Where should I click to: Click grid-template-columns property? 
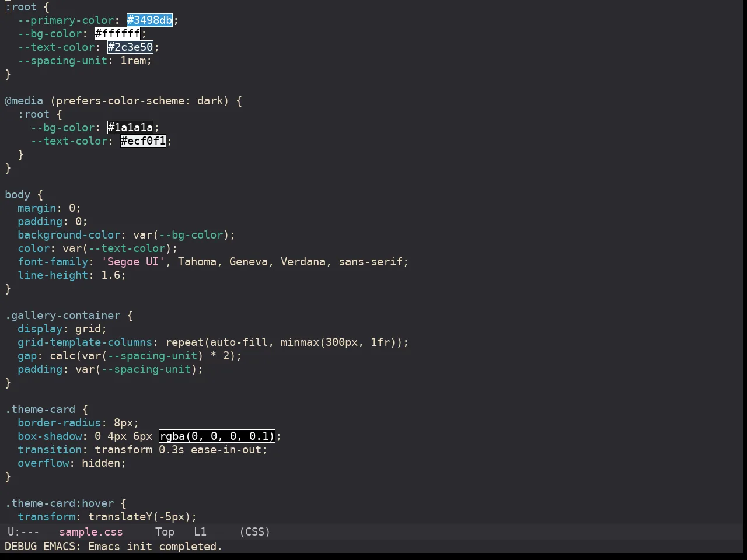[x=85, y=342]
